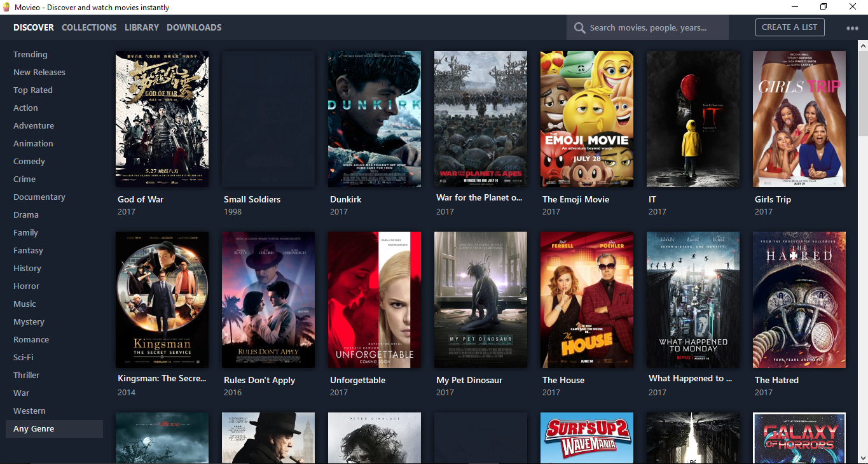The width and height of the screenshot is (868, 464).
Task: Switch to the LIBRARY tab
Action: click(141, 27)
